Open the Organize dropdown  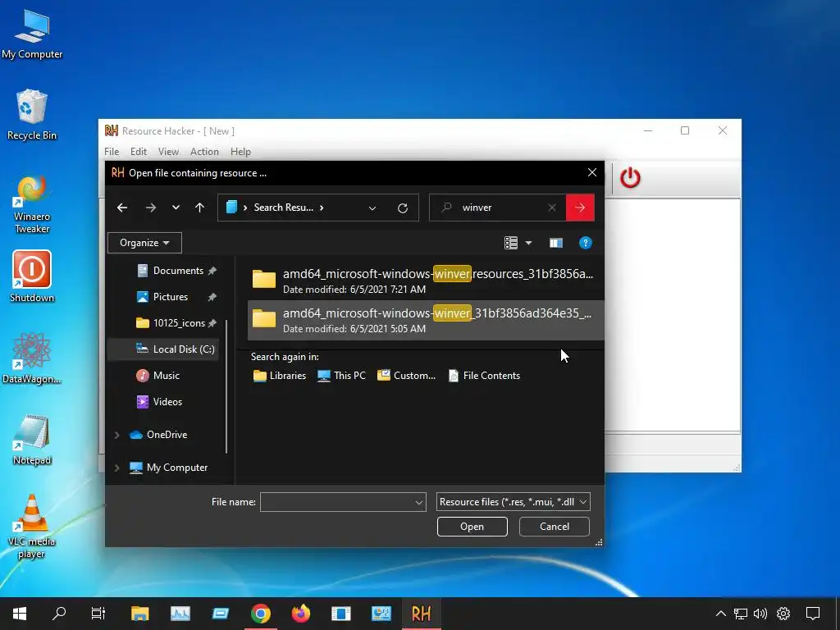tap(144, 243)
